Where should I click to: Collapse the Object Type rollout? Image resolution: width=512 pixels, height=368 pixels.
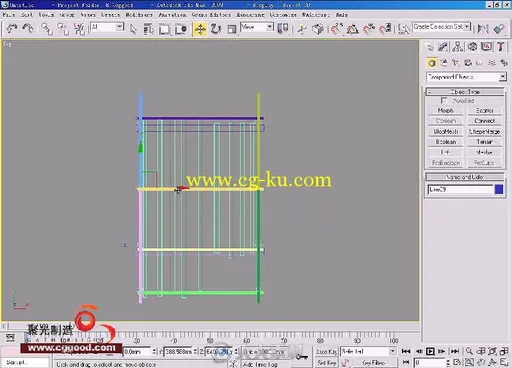point(465,91)
